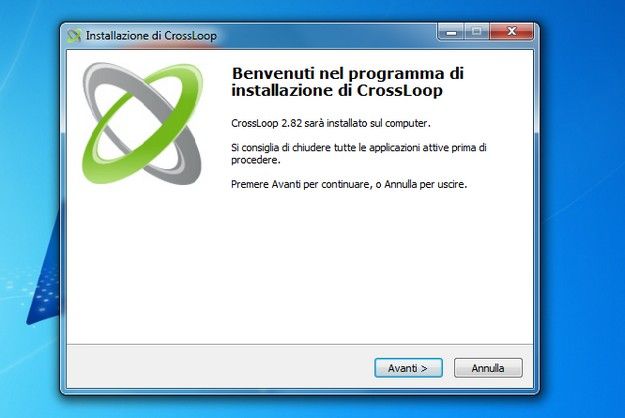Minimize the CrossLoop installer window
Viewport: 625px width, 418px height.
(x=451, y=31)
